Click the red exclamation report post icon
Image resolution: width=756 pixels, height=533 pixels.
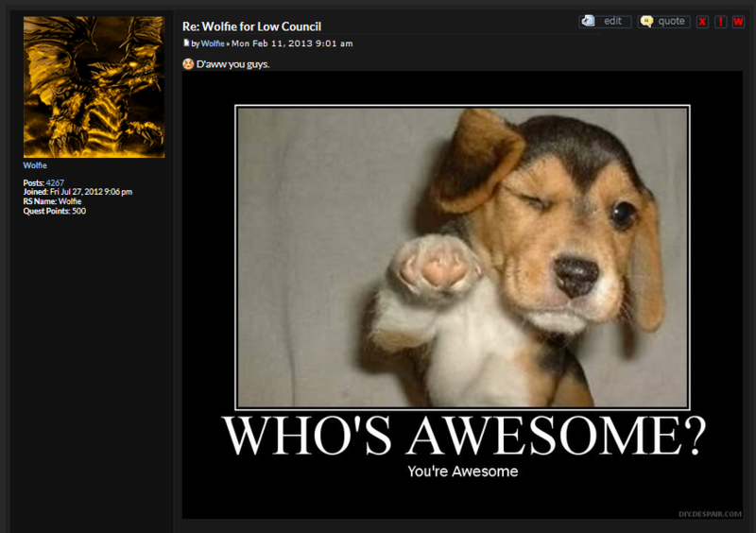(x=720, y=22)
